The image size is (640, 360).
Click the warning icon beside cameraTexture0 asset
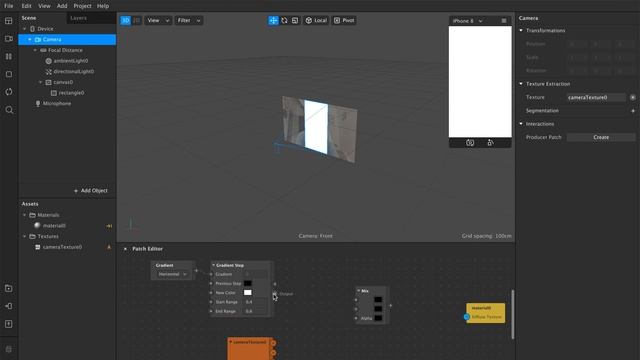click(x=109, y=247)
